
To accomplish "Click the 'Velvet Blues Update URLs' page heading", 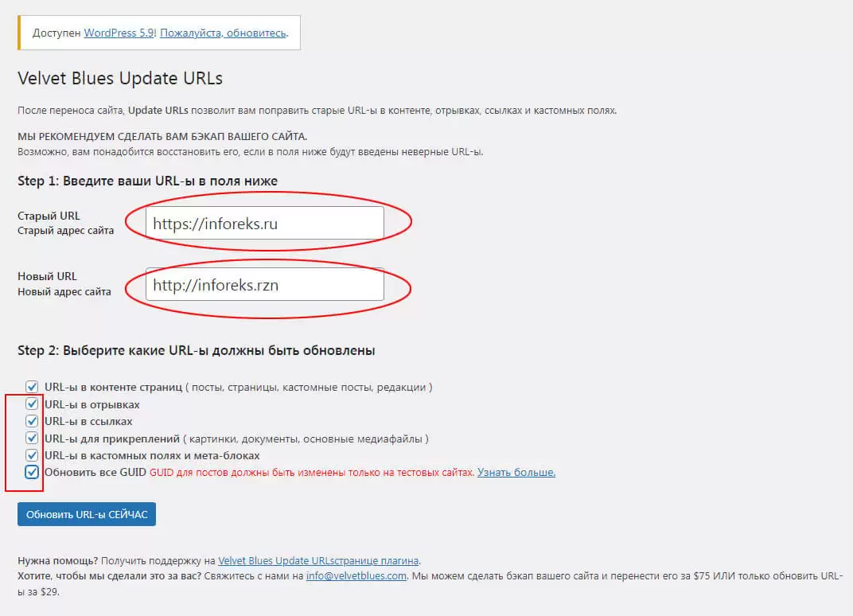I will (x=120, y=78).
